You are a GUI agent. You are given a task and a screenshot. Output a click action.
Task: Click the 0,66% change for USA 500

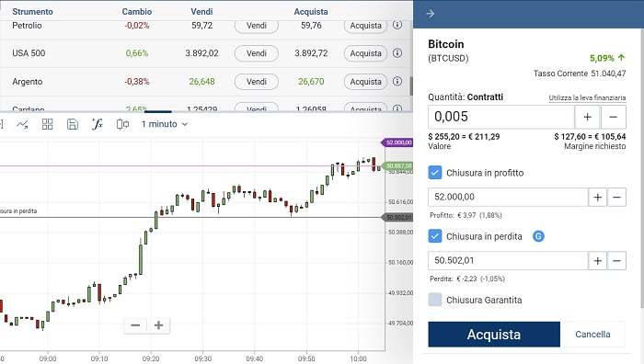point(137,53)
